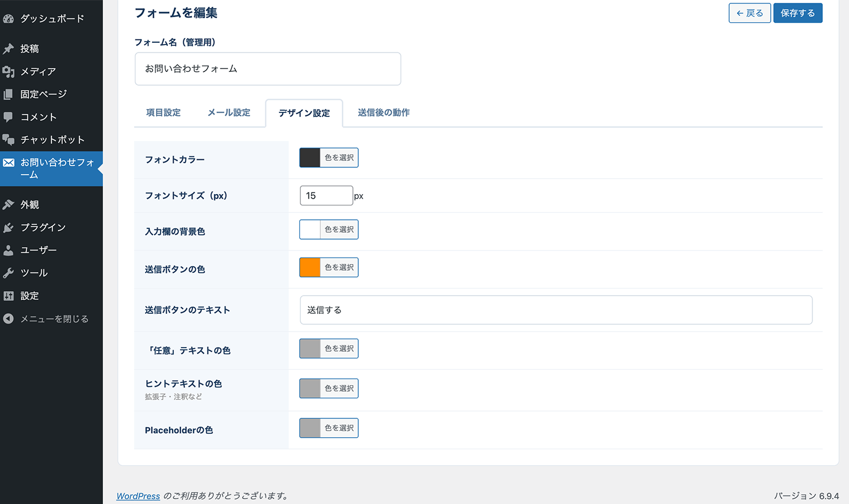The image size is (849, 504).
Task: Click the font size px input field
Action: (x=326, y=196)
